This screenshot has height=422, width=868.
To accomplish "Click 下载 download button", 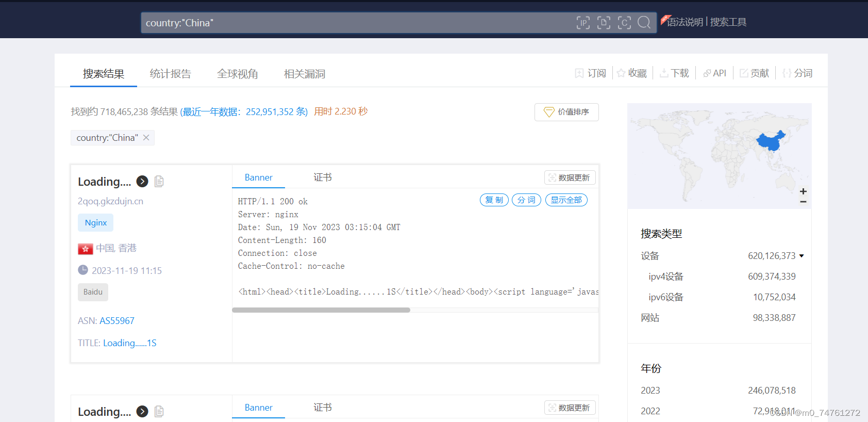I will [674, 73].
